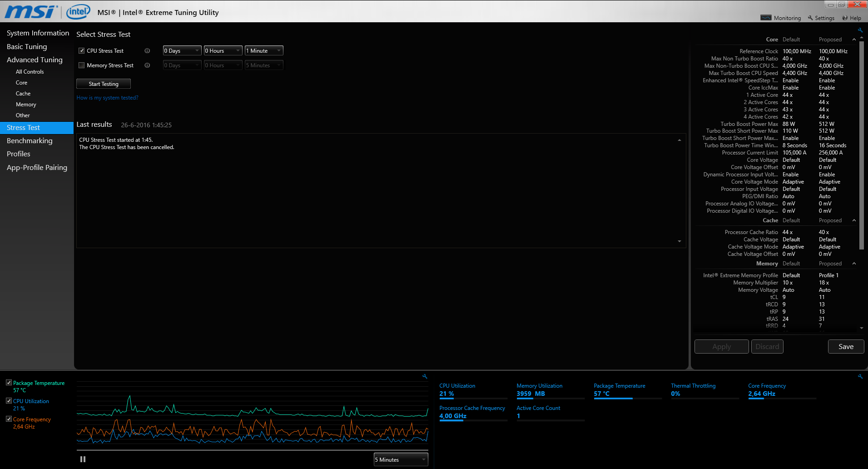Select Cache in the left sidebar

click(23, 94)
